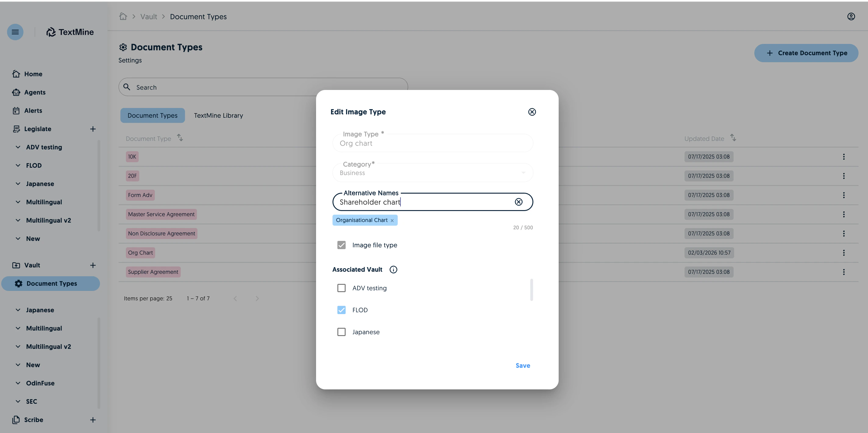This screenshot has width=868, height=433.
Task: Sort by Updated Date column
Action: click(733, 138)
